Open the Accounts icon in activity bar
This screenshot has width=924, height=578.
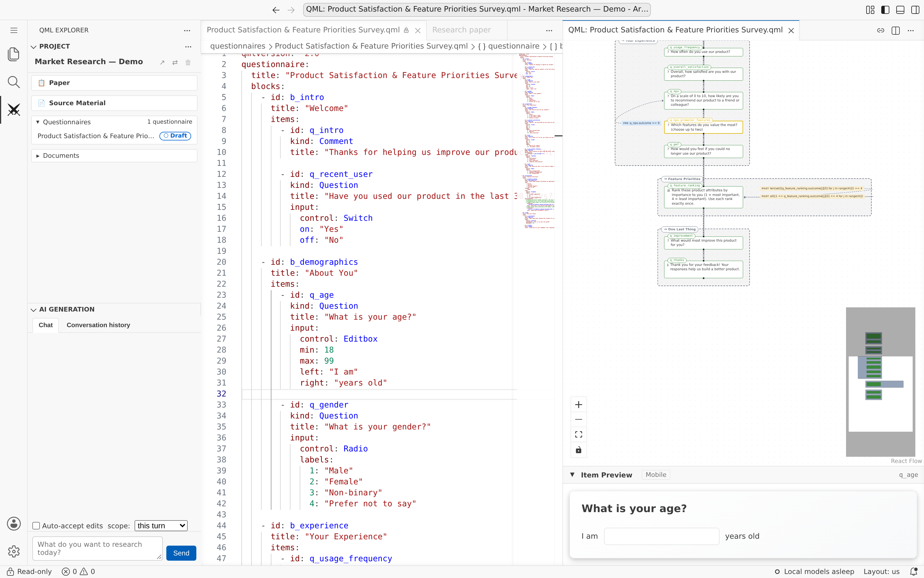pyautogui.click(x=14, y=524)
